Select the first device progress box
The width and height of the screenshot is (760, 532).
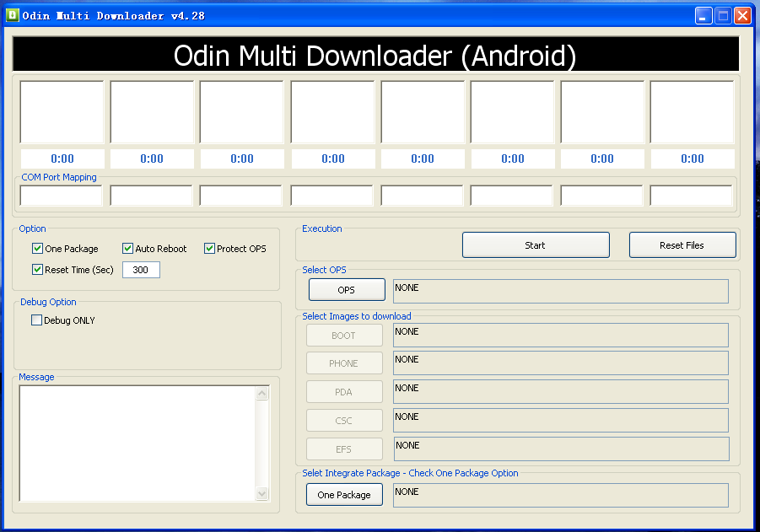tap(62, 112)
